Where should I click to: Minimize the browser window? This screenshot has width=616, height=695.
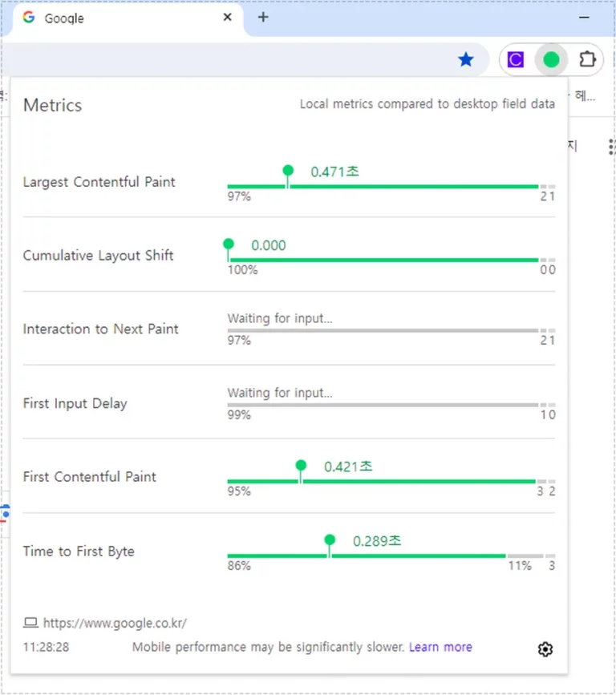(584, 18)
